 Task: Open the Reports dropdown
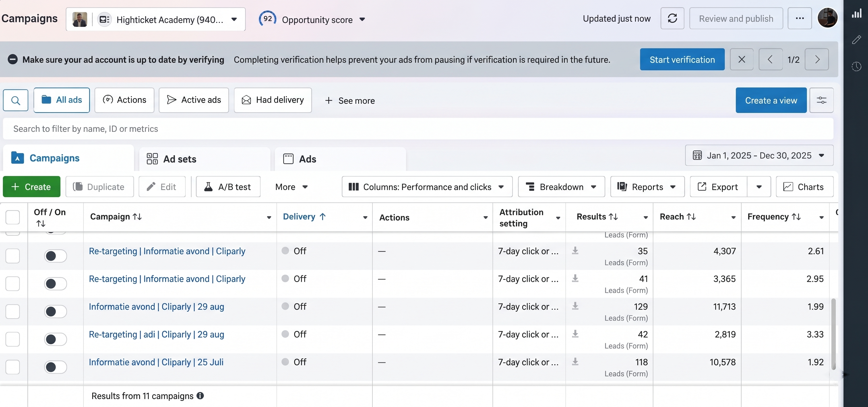pyautogui.click(x=647, y=186)
